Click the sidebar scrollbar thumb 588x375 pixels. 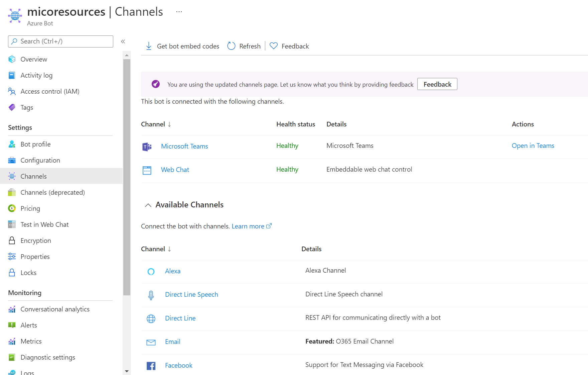127,177
